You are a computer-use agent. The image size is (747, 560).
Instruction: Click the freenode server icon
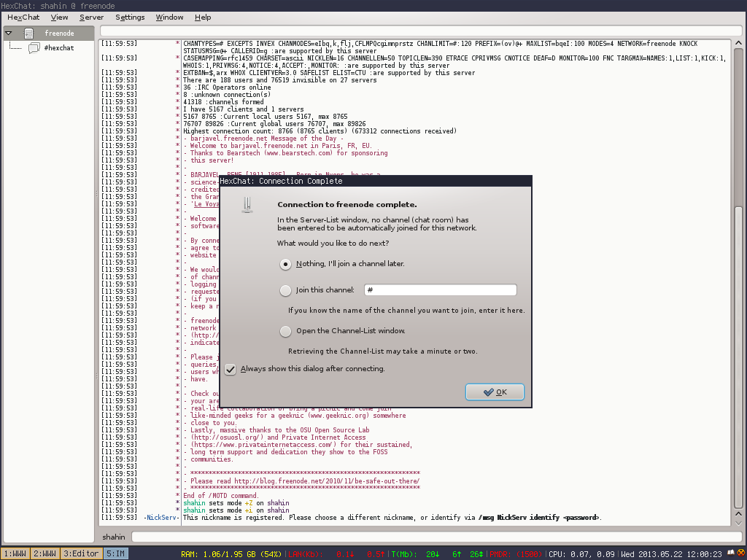[x=28, y=34]
